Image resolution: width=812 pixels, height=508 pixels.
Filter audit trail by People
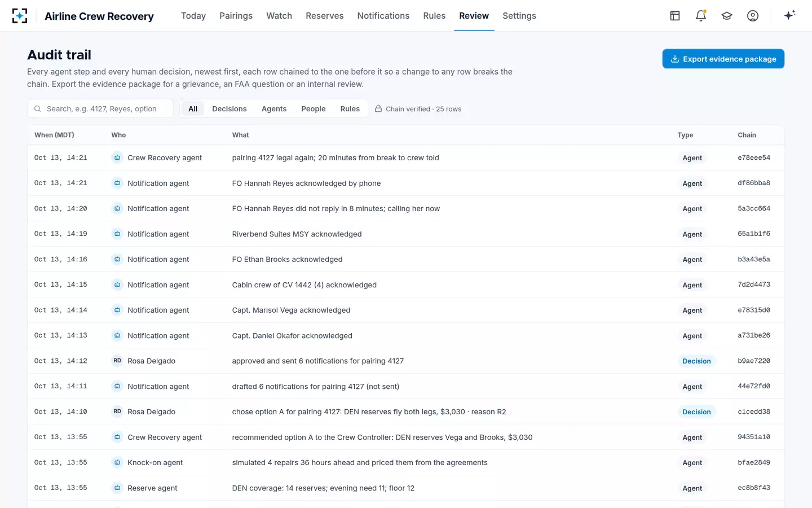point(314,109)
